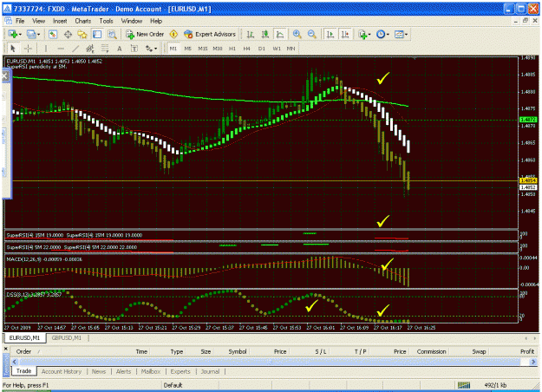Open the Window menu
This screenshot has width=542, height=392.
click(131, 21)
